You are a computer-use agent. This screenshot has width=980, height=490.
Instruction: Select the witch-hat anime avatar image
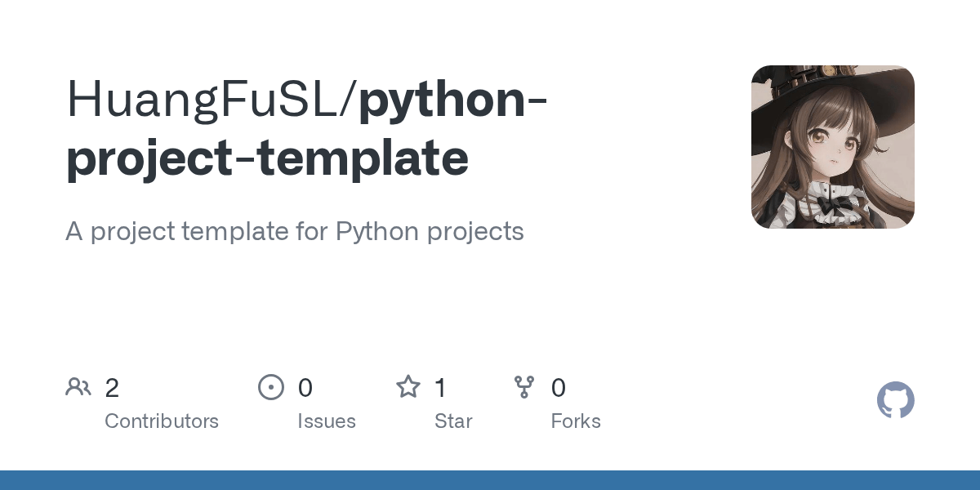[832, 147]
